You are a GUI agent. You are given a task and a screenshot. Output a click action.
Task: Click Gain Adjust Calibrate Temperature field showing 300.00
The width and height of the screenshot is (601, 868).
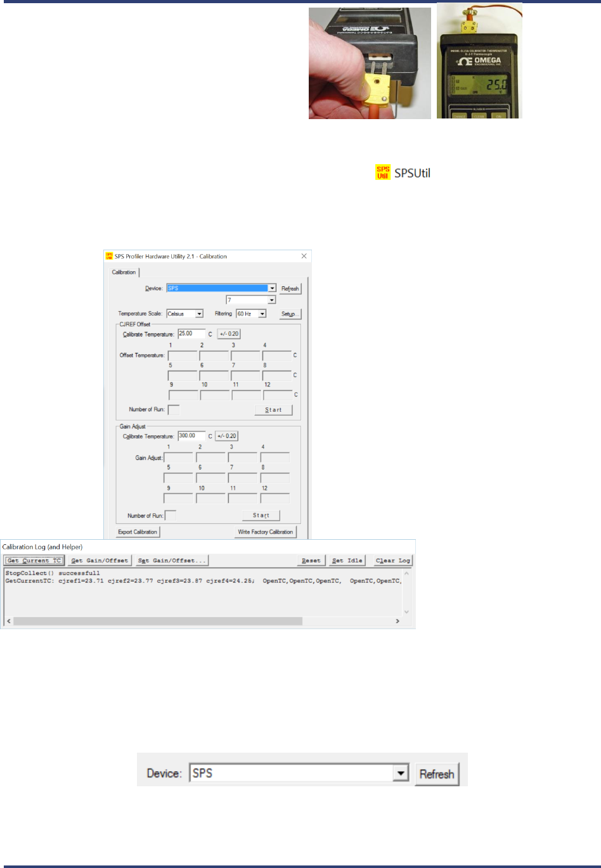191,436
